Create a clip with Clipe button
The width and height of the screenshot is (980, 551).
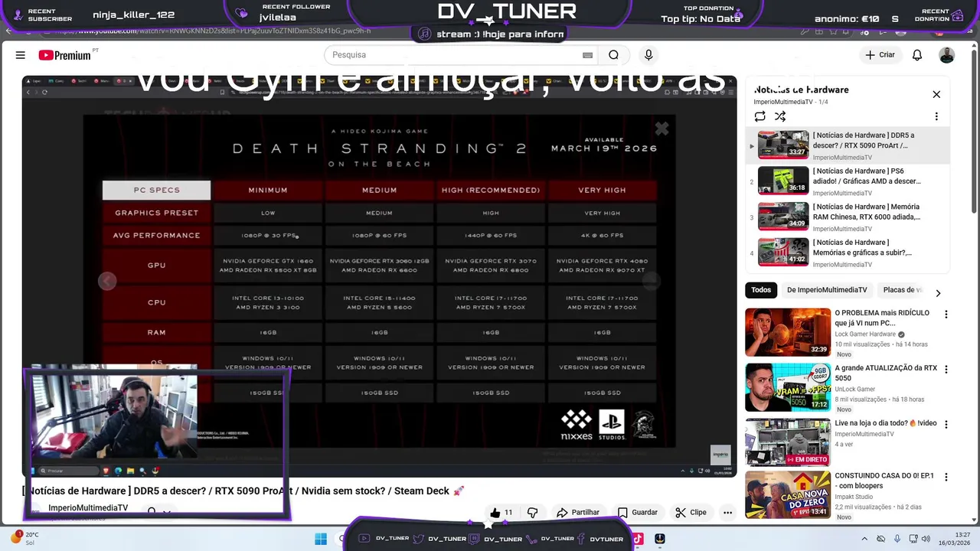(690, 513)
